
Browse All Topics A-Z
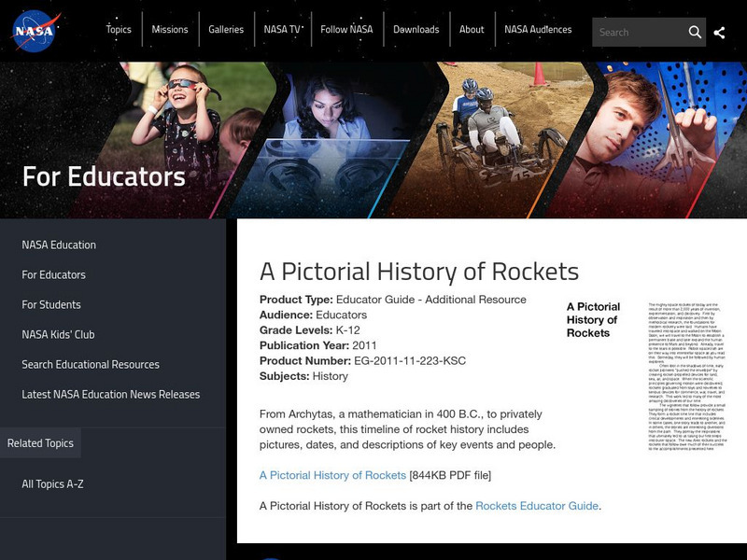coord(54,483)
